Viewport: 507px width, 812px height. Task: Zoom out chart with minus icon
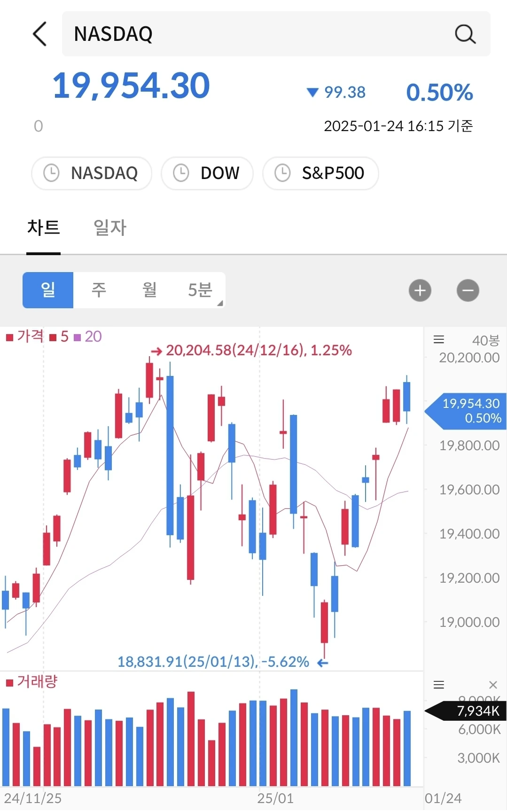pyautogui.click(x=468, y=290)
